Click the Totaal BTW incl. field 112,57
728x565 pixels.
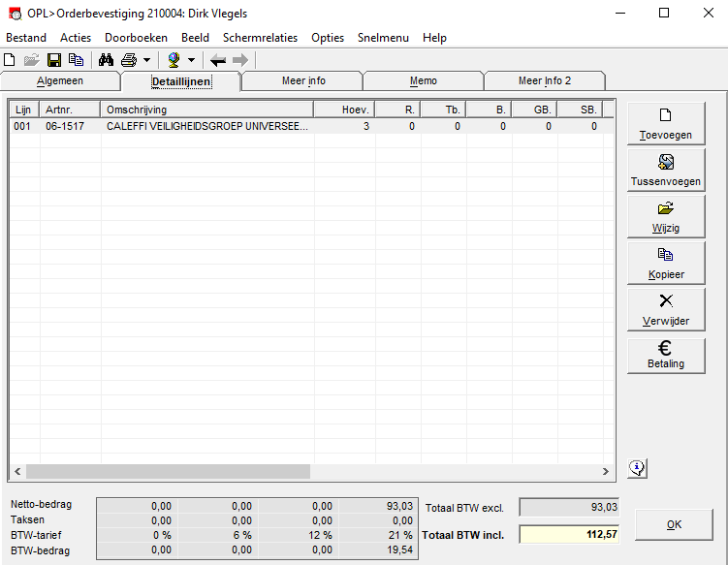coord(569,534)
